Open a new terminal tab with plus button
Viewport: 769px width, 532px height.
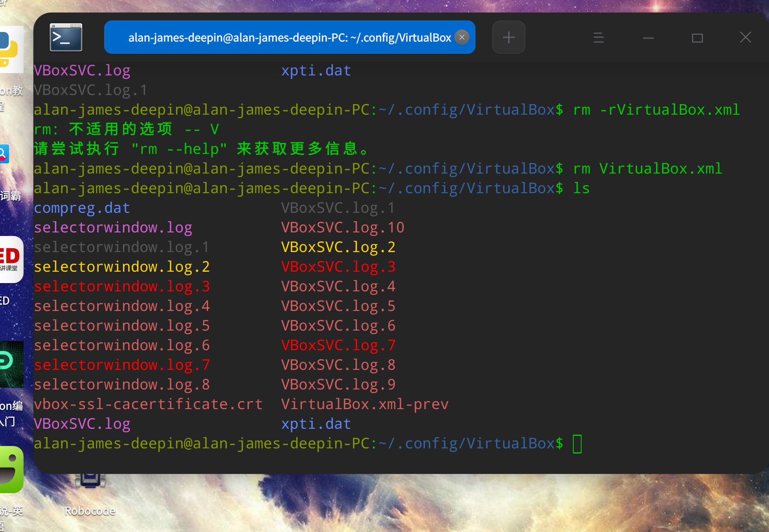pos(508,38)
